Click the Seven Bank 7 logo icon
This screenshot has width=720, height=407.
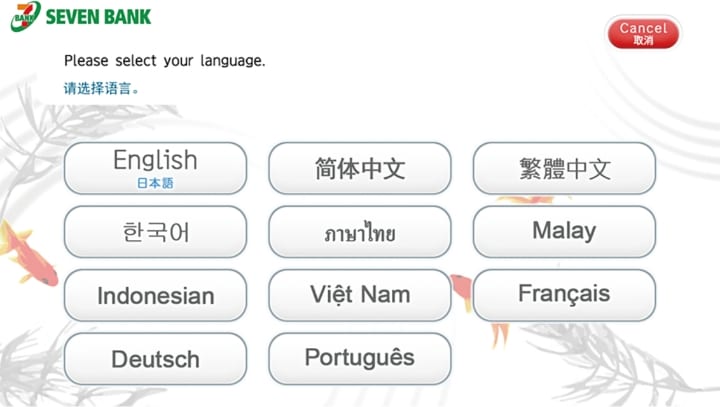26,16
